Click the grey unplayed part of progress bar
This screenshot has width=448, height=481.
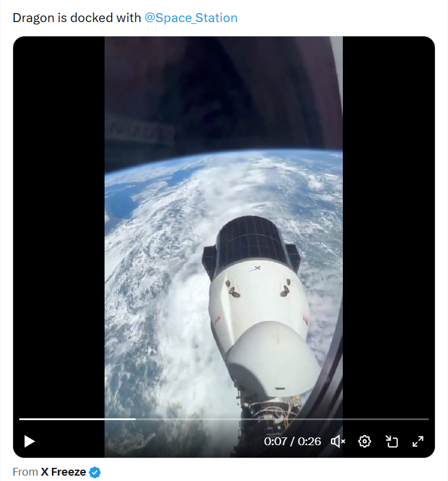(x=281, y=419)
